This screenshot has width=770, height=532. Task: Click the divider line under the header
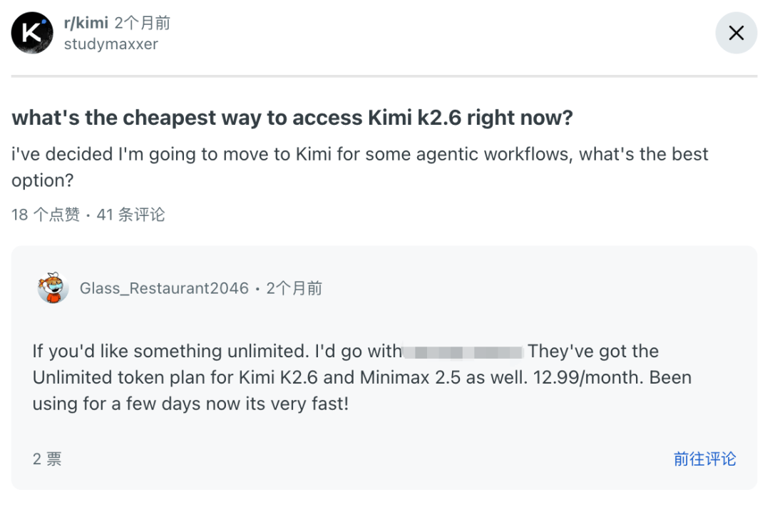pos(384,76)
